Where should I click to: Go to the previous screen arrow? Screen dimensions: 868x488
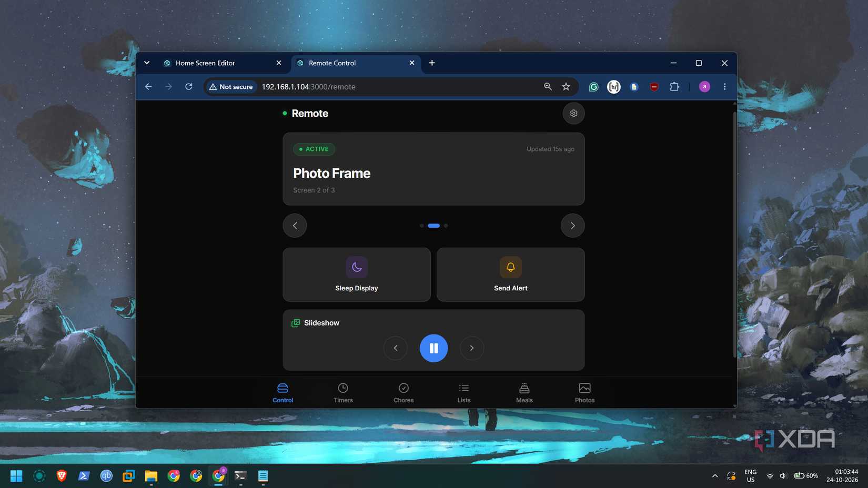tap(295, 226)
